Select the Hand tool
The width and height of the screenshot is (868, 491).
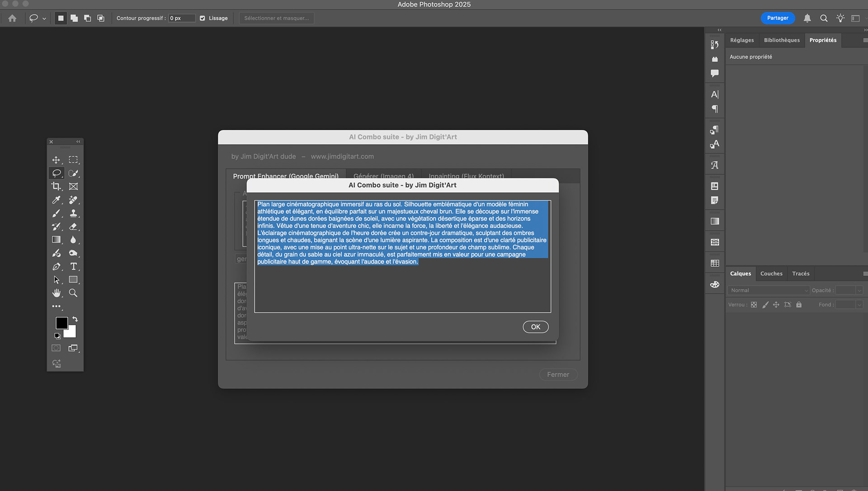[x=56, y=293]
